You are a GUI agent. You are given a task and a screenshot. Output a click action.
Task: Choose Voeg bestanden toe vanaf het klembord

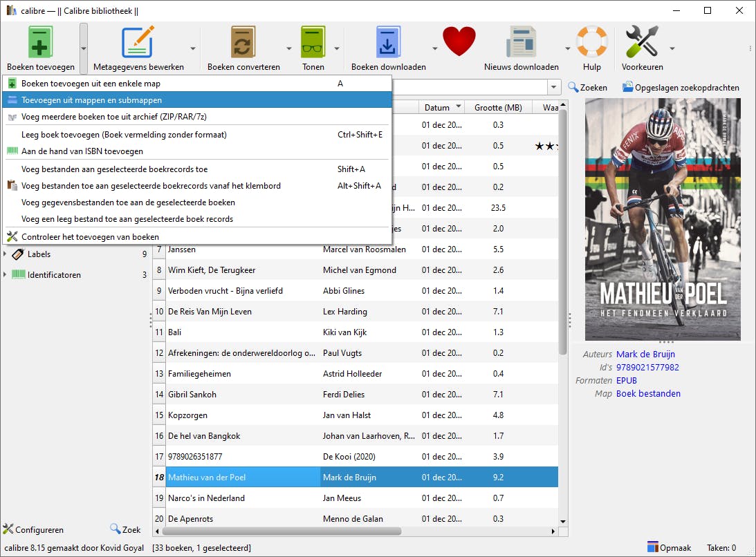click(x=197, y=186)
